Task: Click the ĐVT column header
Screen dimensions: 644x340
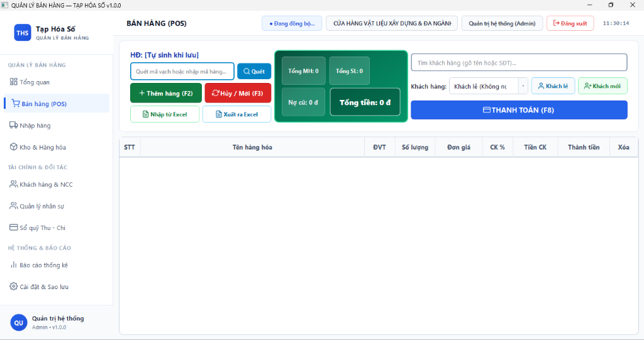Action: (379, 147)
